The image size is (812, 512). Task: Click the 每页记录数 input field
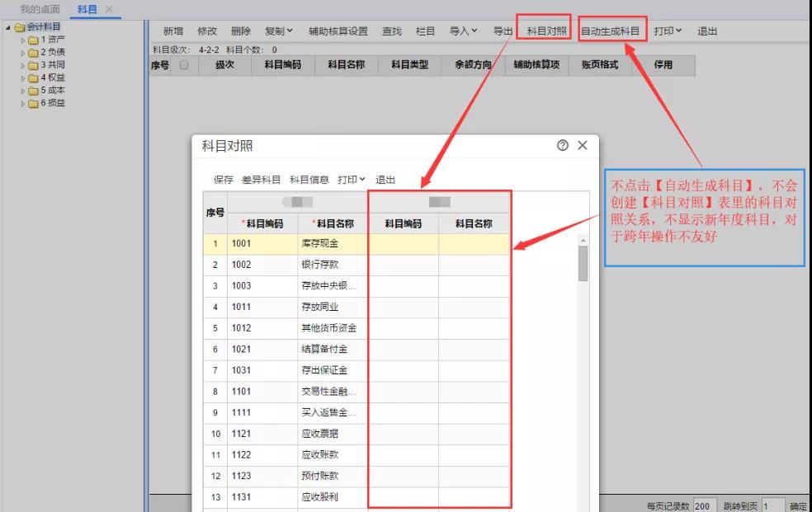point(705,505)
